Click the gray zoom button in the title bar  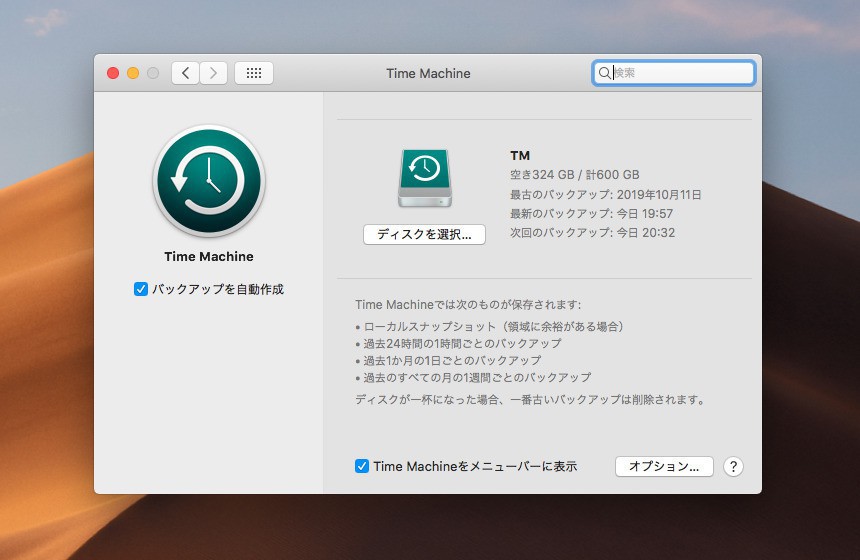153,73
